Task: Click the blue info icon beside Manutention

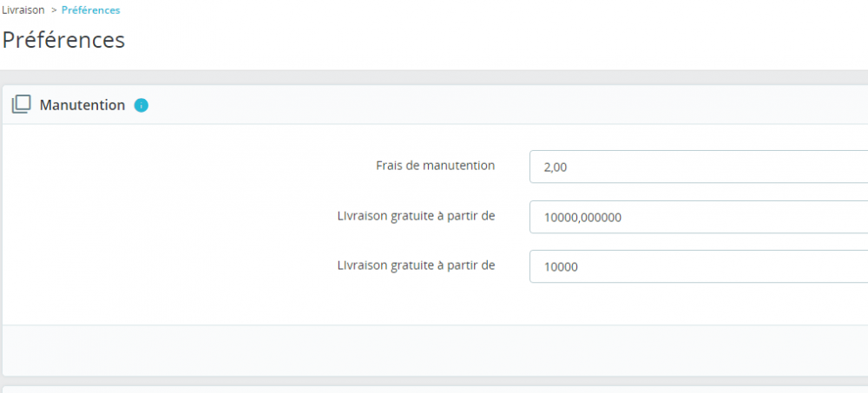Action: pos(141,106)
